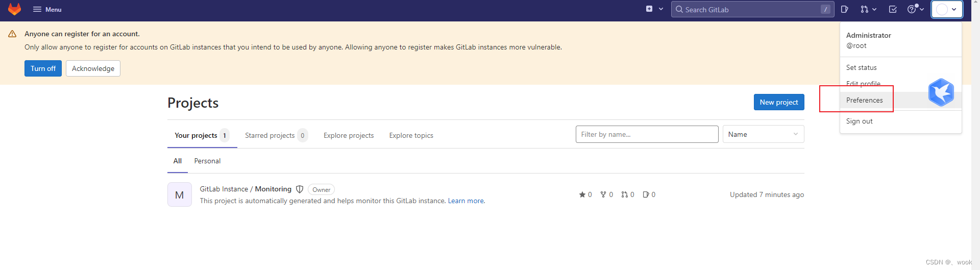Open the To-Do List checkmark icon
Screen dimensions: 980x270
[893, 9]
